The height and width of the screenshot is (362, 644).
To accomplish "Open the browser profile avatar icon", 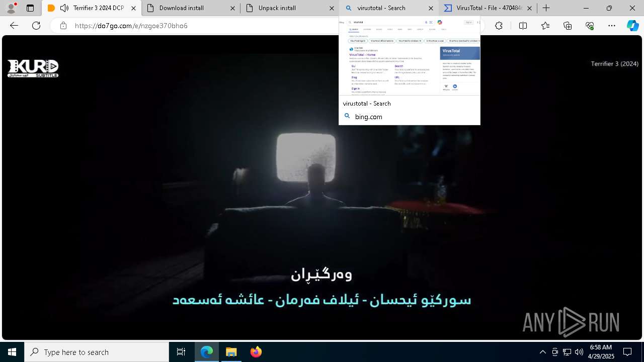I will pyautogui.click(x=11, y=8).
